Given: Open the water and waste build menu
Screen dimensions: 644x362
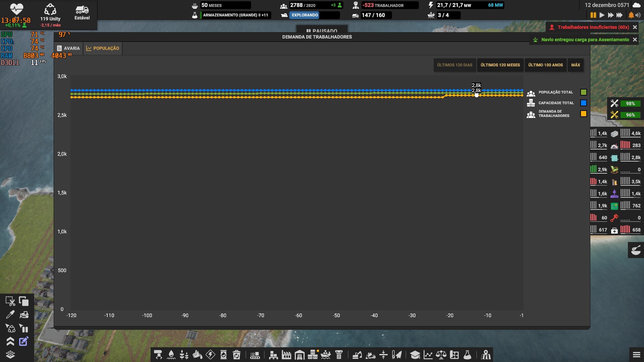Looking at the screenshot, I should click(171, 355).
